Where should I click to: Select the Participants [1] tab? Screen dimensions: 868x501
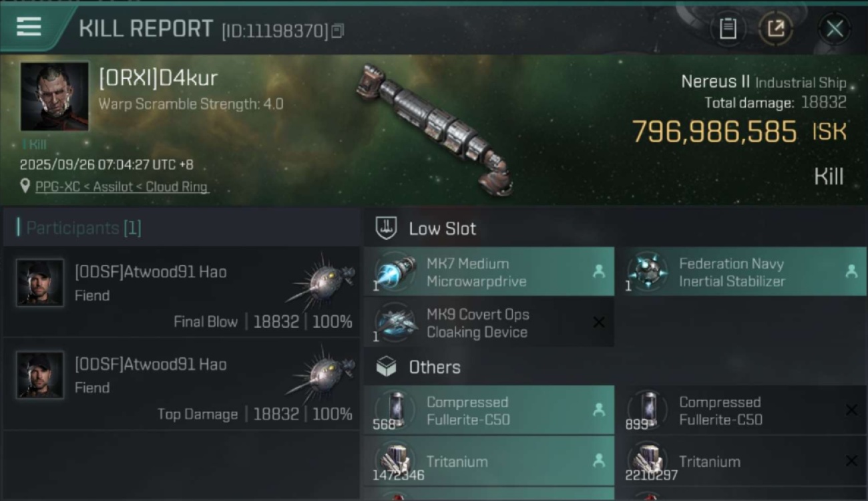point(83,228)
